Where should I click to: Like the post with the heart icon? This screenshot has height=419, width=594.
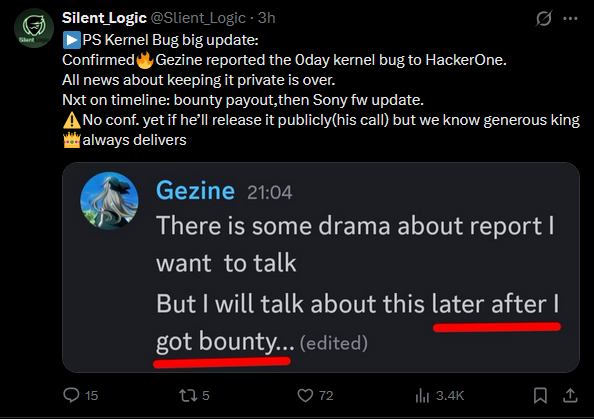pos(305,396)
